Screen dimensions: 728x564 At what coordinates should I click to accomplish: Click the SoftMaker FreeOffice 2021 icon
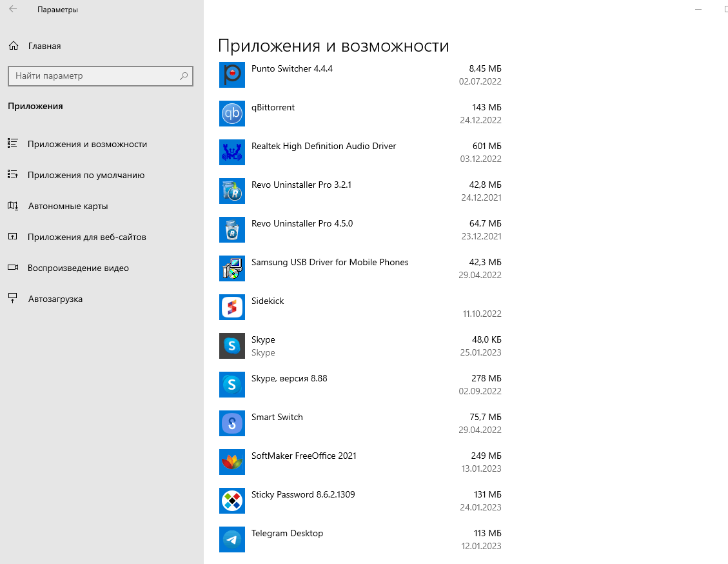pos(231,462)
